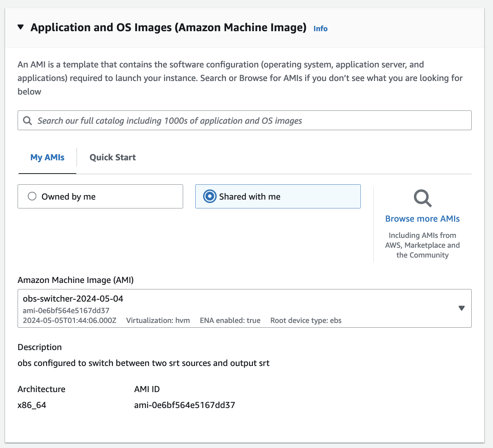Screen dimensions: 493x448
Task: Click the Amazon Machine Image (AMI) field label
Action: click(x=76, y=280)
